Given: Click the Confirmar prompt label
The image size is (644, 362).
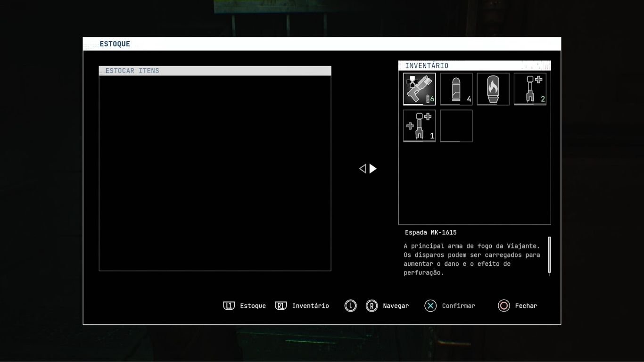Looking at the screenshot, I should 459,306.
